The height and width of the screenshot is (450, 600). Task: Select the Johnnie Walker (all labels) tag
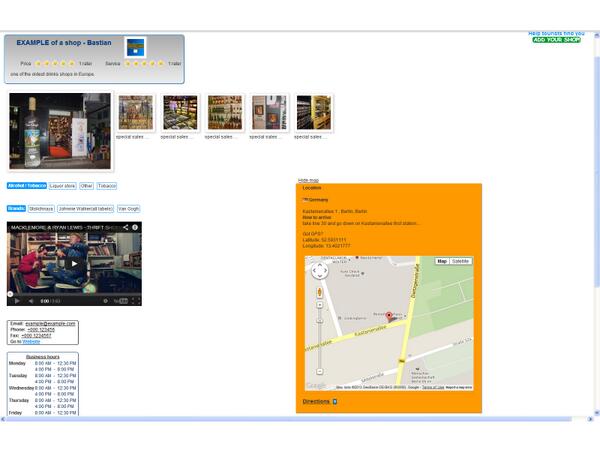coord(85,209)
